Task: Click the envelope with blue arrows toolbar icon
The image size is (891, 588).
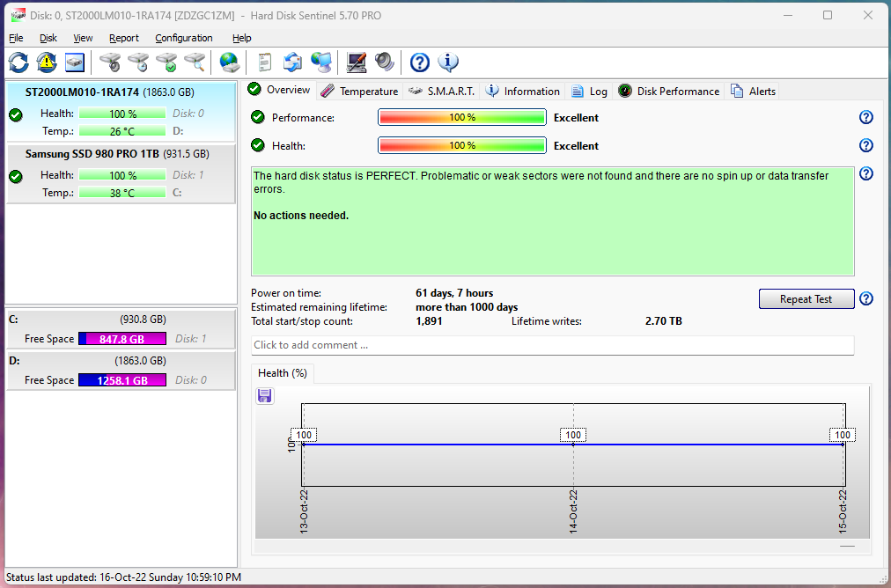Action: (292, 62)
